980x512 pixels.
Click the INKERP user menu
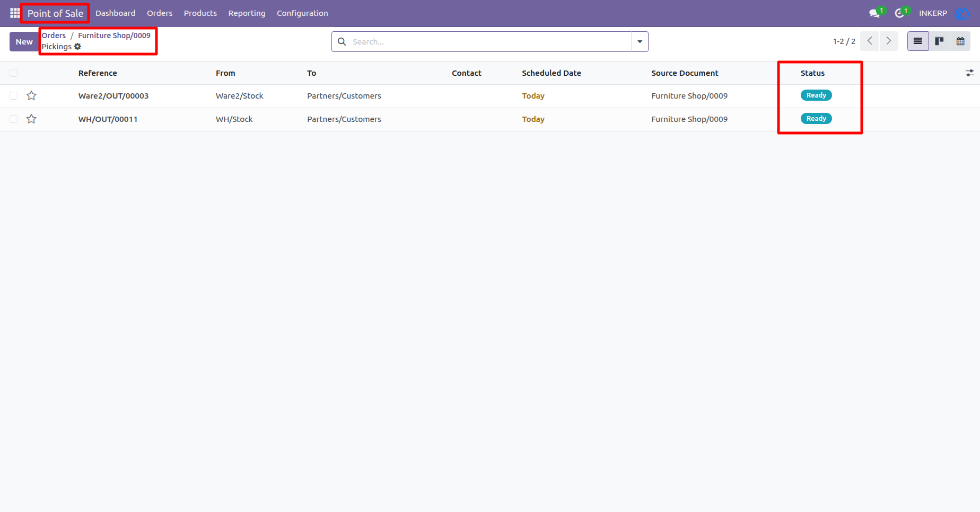tap(933, 13)
